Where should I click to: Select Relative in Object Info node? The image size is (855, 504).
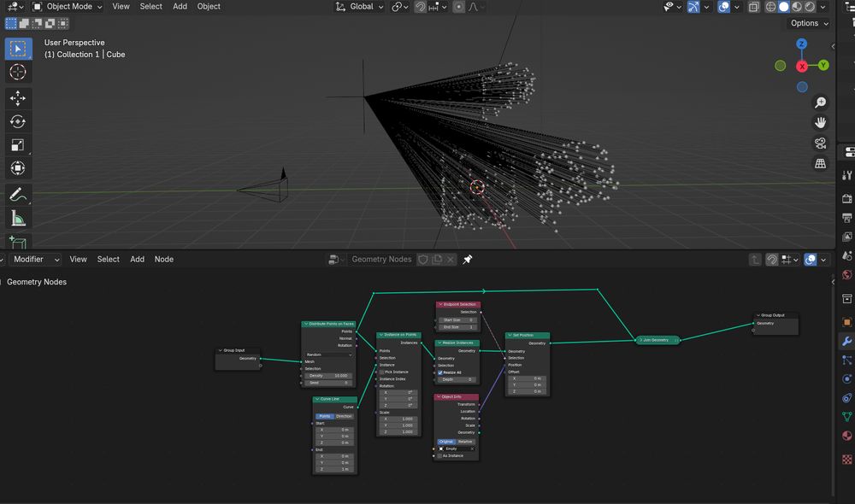(465, 442)
